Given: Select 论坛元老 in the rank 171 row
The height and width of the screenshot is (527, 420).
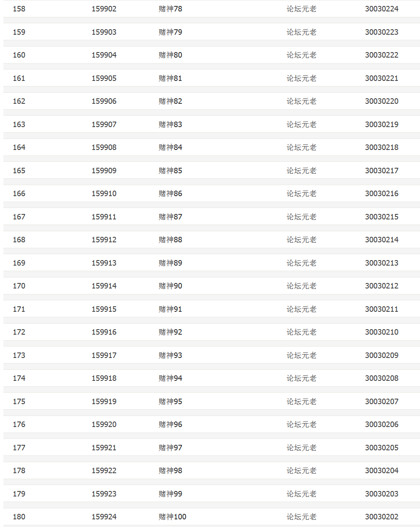Looking at the screenshot, I should (x=301, y=309).
